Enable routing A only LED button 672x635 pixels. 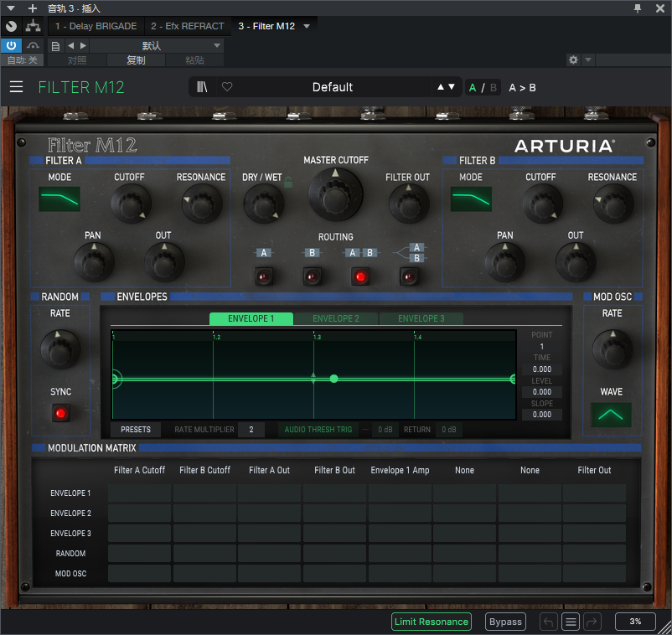click(x=264, y=276)
